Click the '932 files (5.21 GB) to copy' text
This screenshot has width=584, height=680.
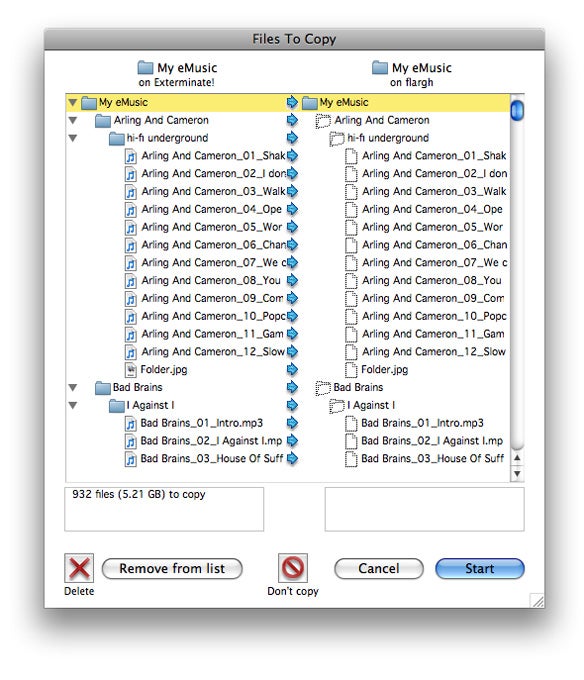[x=139, y=494]
